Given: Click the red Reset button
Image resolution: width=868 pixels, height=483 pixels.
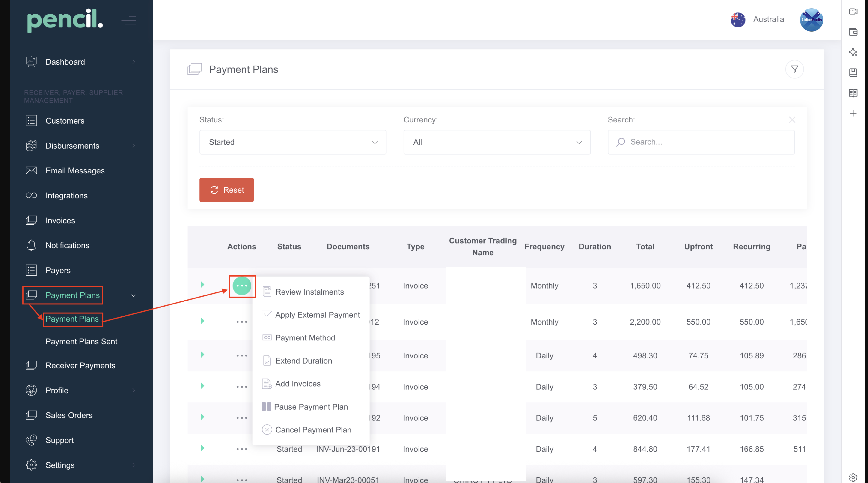Looking at the screenshot, I should [226, 190].
